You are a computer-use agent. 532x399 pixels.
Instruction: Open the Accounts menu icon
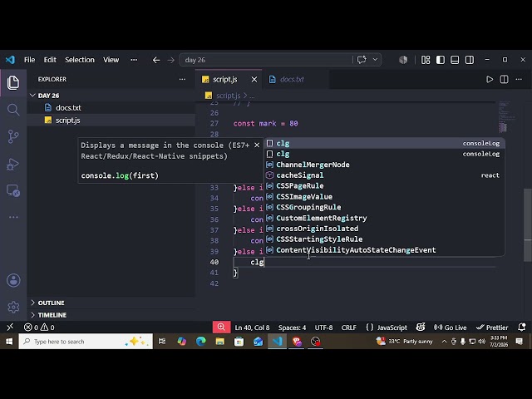pyautogui.click(x=13, y=281)
